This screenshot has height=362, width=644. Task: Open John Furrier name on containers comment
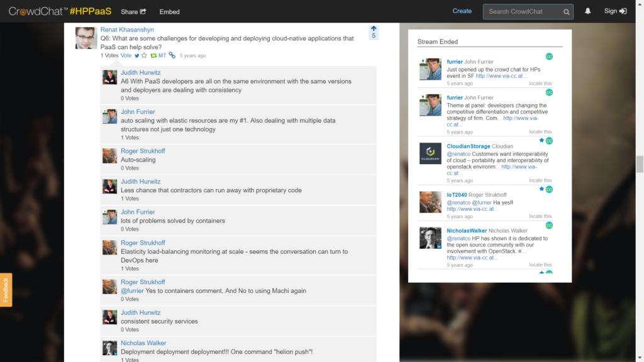pyautogui.click(x=138, y=212)
